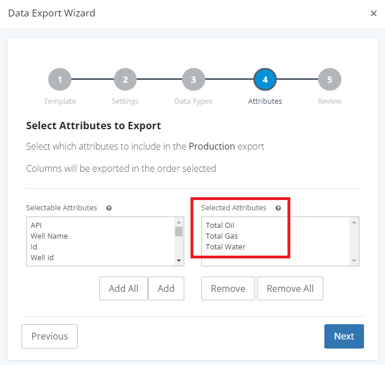Go to step 1 Template circle
Viewport: 385px width, 365px height.
(x=60, y=80)
